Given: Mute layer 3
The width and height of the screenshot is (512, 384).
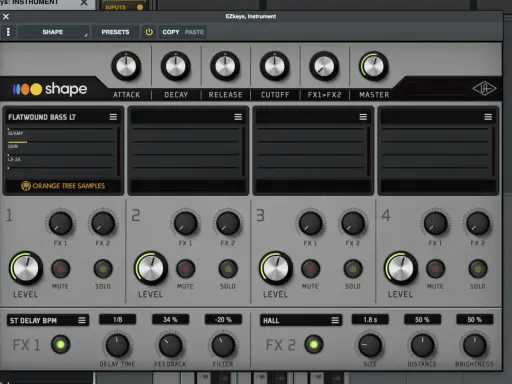Looking at the screenshot, I should tap(310, 269).
